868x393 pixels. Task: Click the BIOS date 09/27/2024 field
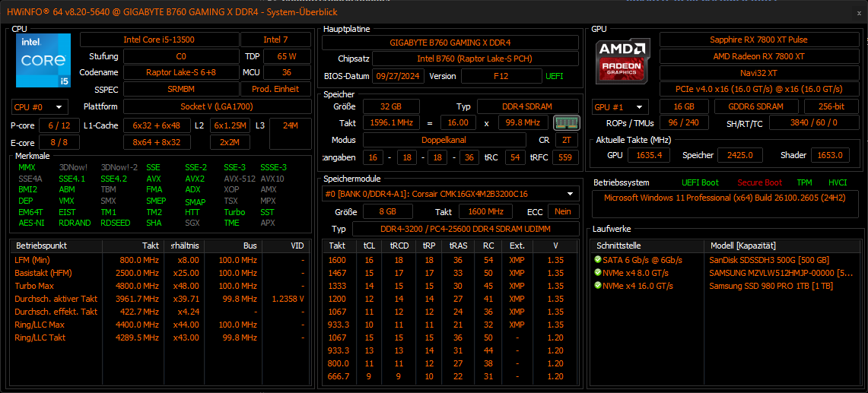pos(398,76)
